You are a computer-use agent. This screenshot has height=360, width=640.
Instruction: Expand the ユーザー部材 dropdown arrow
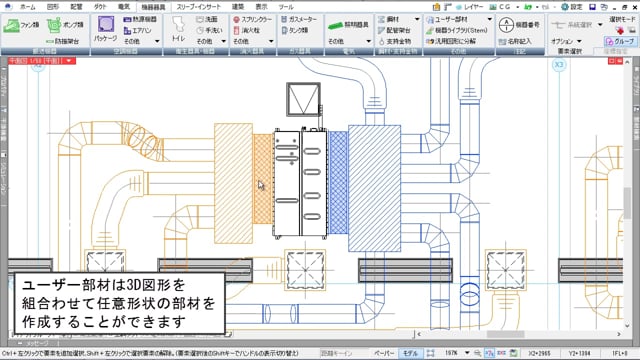point(489,19)
